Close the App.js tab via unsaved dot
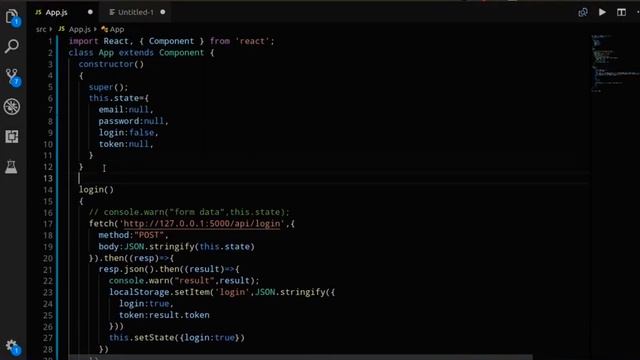 [x=90, y=12]
